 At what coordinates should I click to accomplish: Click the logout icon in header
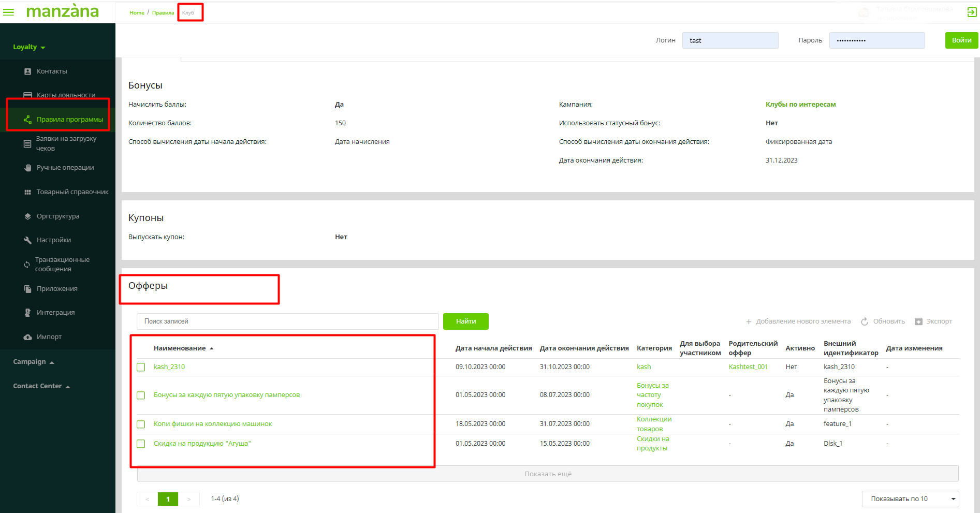click(972, 12)
